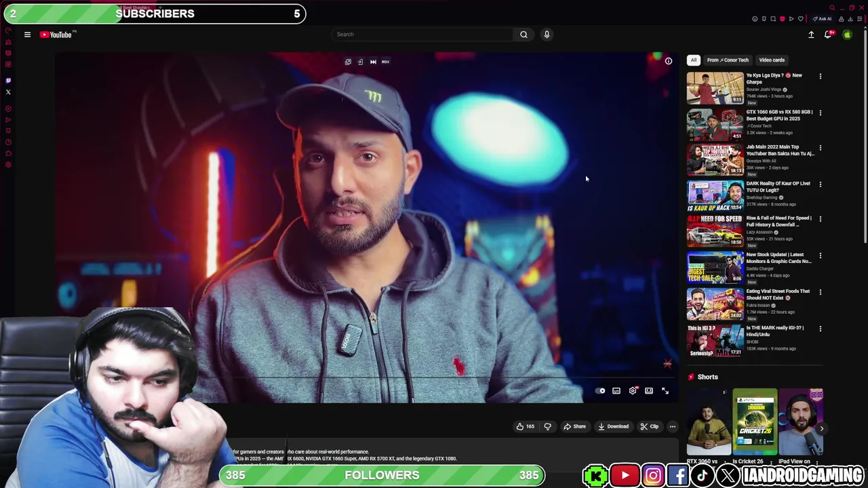868x488 pixels.
Task: Select the All filter chip
Action: [x=693, y=60]
